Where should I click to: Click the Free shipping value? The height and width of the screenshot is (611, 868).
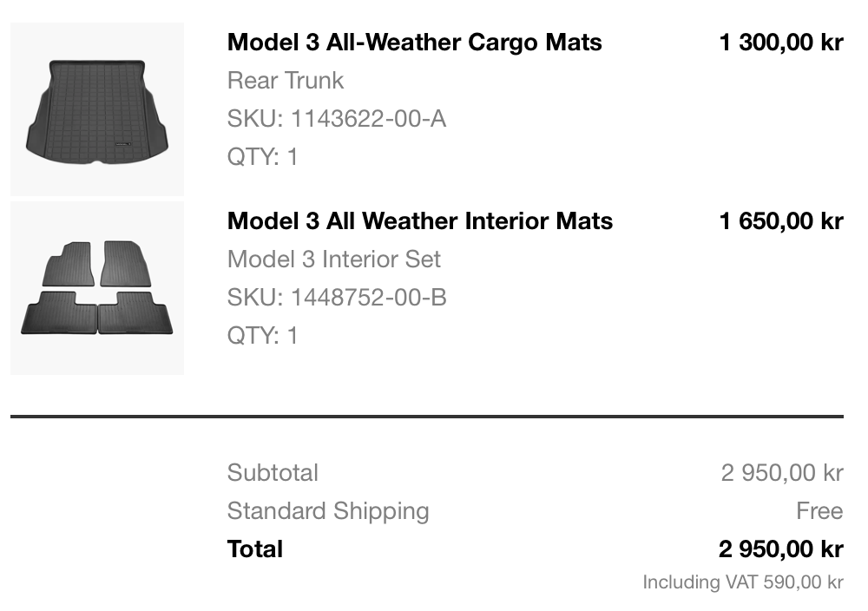pyautogui.click(x=820, y=511)
